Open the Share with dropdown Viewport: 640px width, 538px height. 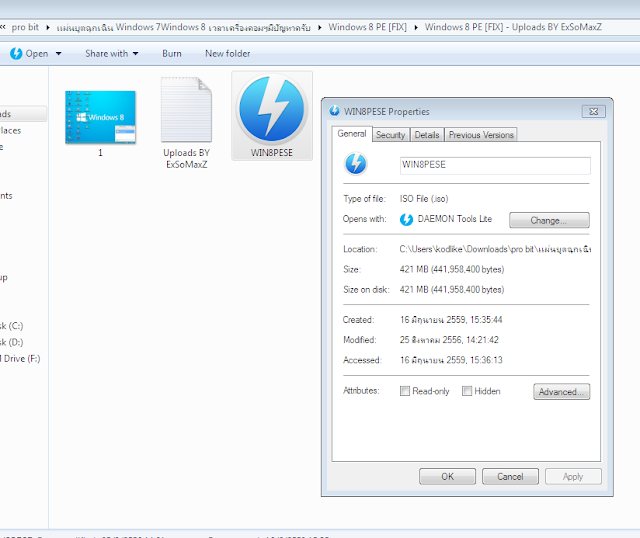pyautogui.click(x=111, y=53)
